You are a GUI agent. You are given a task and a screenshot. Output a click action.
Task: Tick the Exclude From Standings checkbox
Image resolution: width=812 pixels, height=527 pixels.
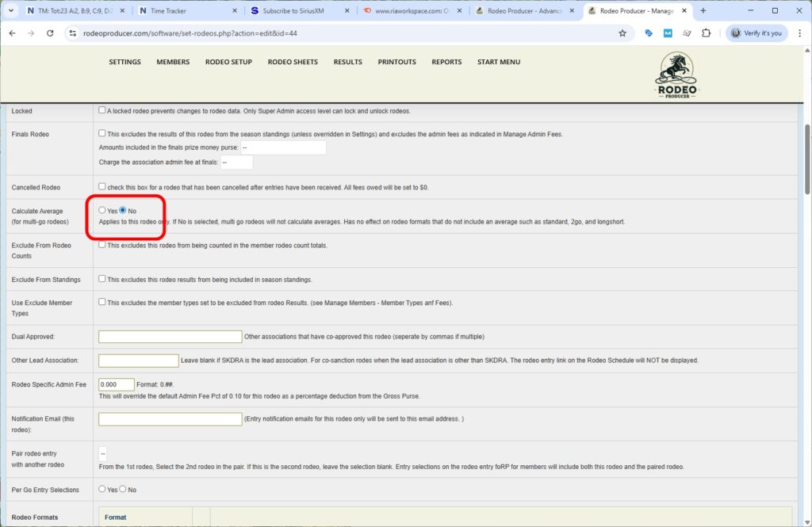tap(102, 279)
